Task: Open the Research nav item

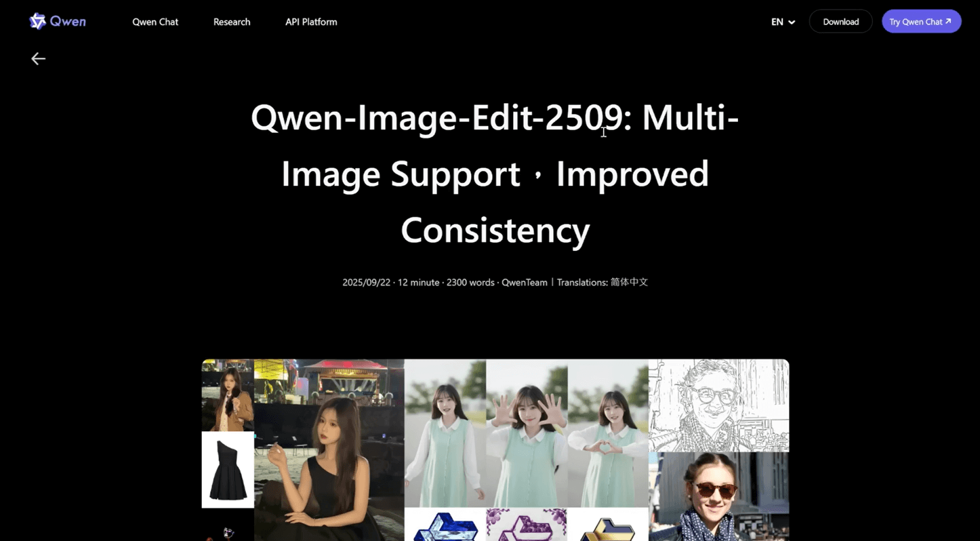Action: pyautogui.click(x=232, y=22)
